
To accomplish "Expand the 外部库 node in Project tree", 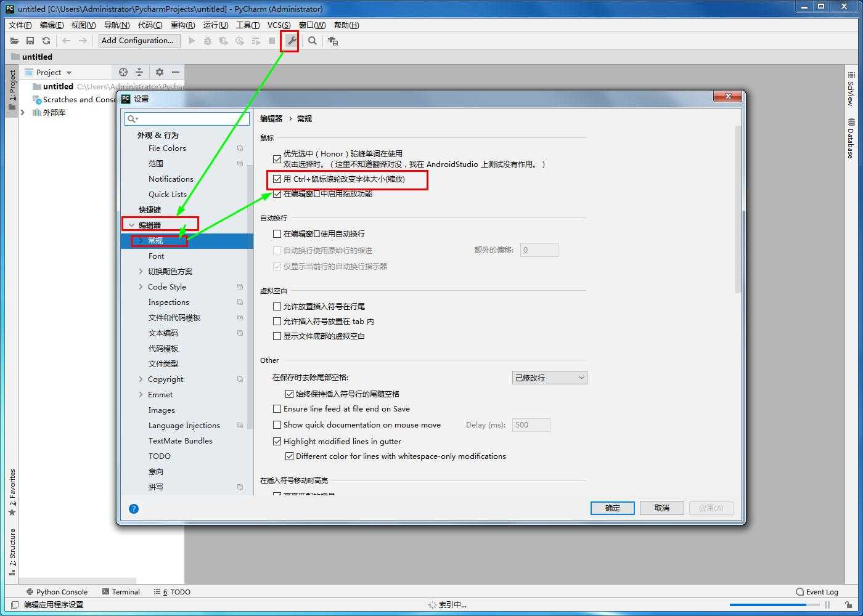I will click(23, 112).
